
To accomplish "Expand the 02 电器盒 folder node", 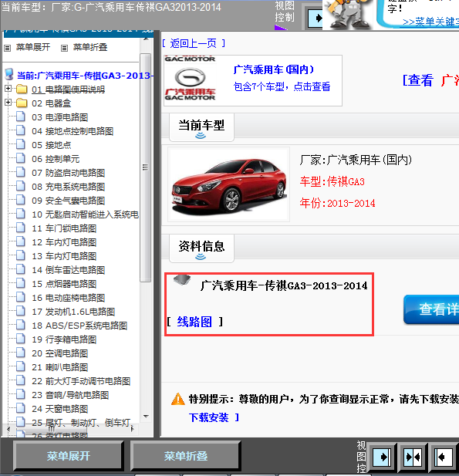I will (x=8, y=103).
